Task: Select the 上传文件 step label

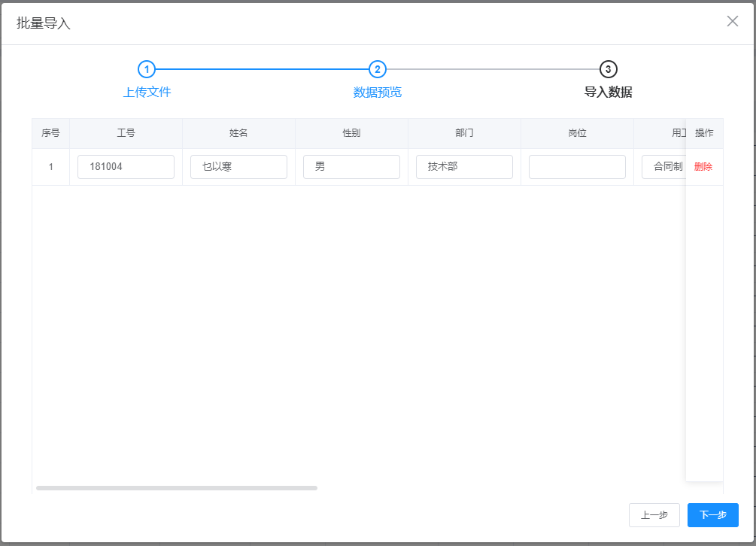Action: click(x=147, y=92)
